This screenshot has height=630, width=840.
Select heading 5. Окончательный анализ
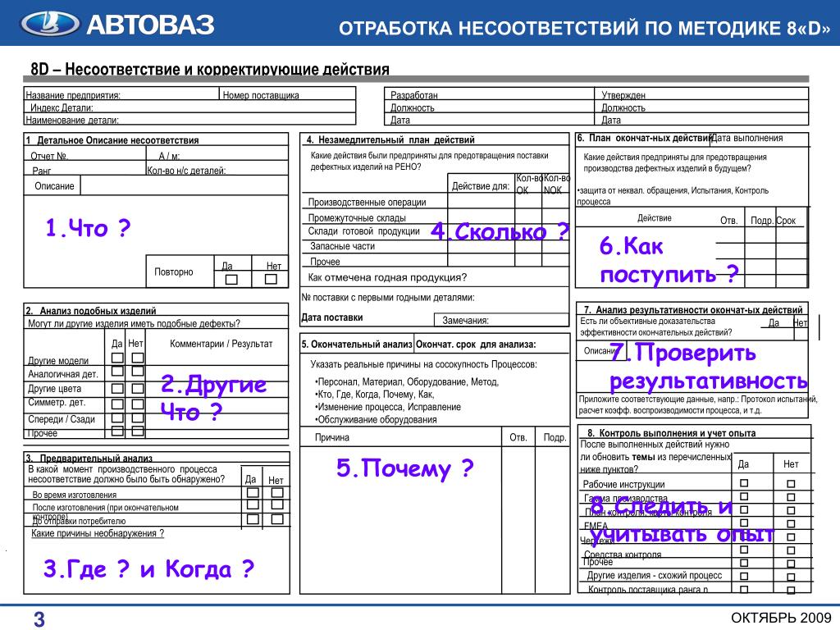click(356, 344)
